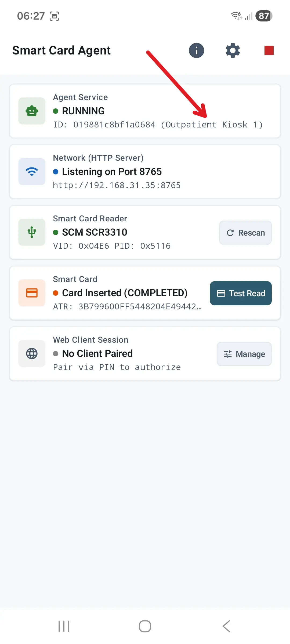Open Android recent apps button
Viewport: 290px width, 644px height.
coord(64,626)
